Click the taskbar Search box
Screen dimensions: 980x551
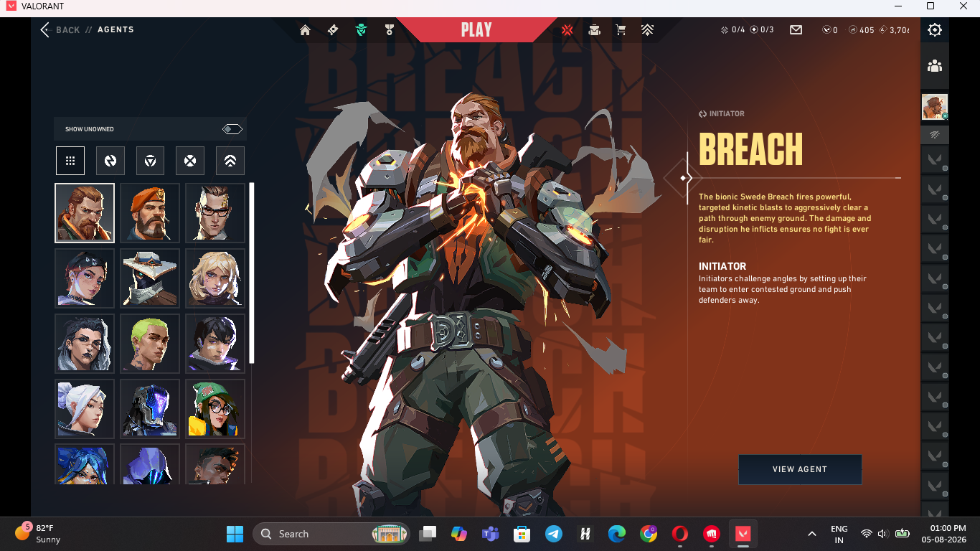pyautogui.click(x=331, y=534)
